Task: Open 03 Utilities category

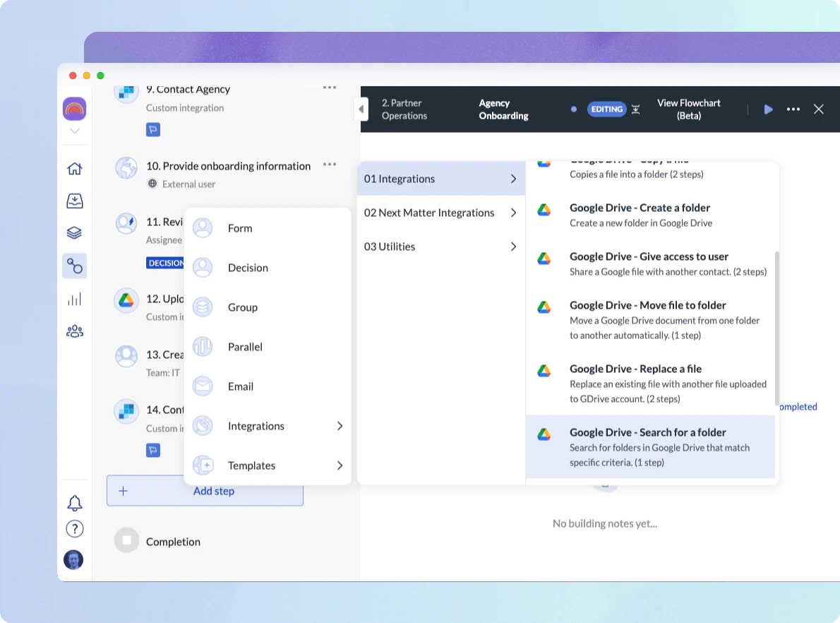Action: point(441,247)
